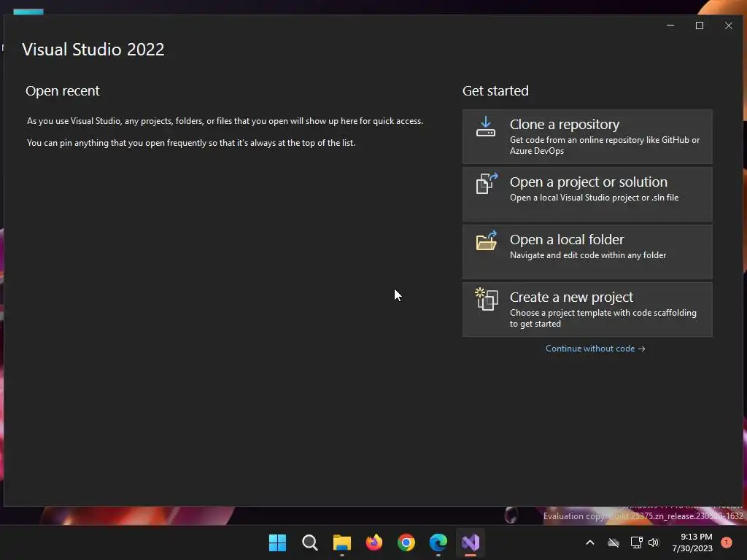
Task: Open taskbar Search
Action: point(309,542)
